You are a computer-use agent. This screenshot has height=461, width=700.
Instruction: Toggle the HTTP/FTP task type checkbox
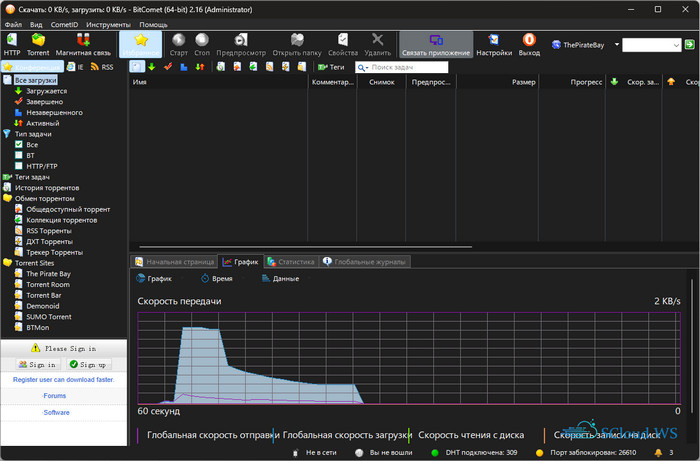(x=19, y=166)
